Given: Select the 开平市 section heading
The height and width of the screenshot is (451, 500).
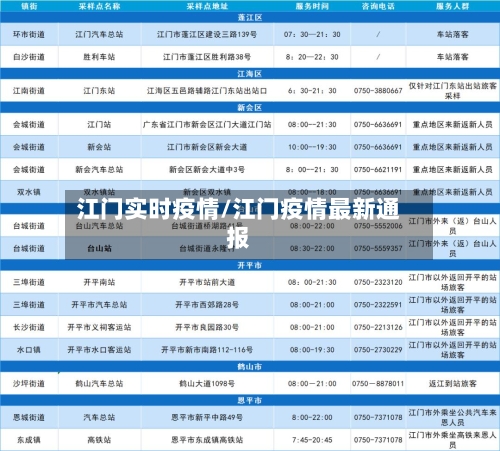Looking at the screenshot, I should (250, 265).
